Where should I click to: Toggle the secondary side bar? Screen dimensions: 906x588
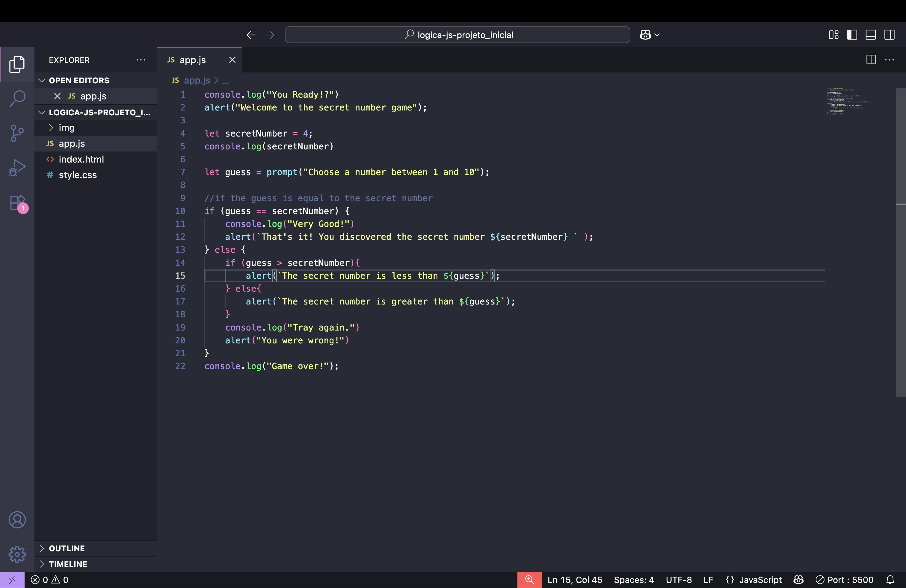tap(890, 35)
